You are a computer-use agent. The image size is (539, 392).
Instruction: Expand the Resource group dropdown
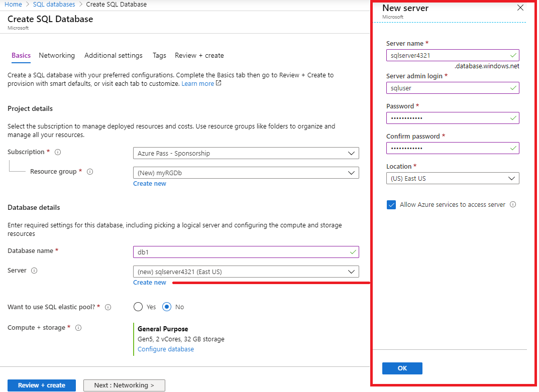[x=246, y=173]
